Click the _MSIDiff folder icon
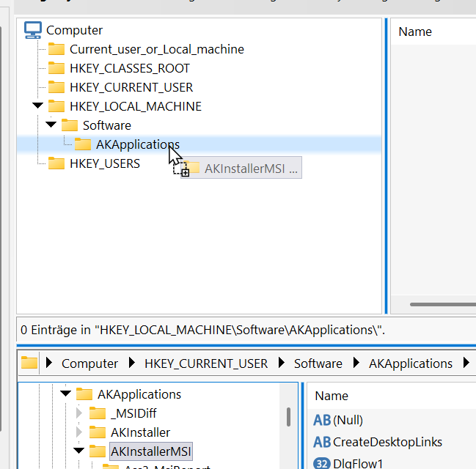 point(98,413)
